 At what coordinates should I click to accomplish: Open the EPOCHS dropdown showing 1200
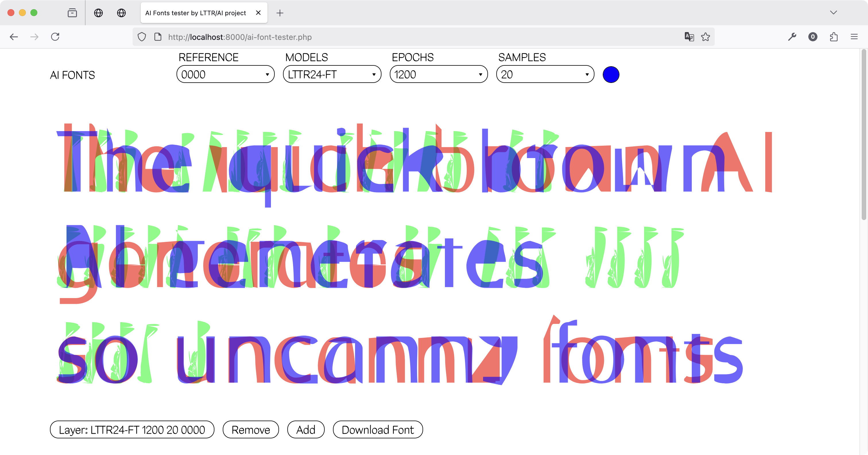pyautogui.click(x=438, y=74)
